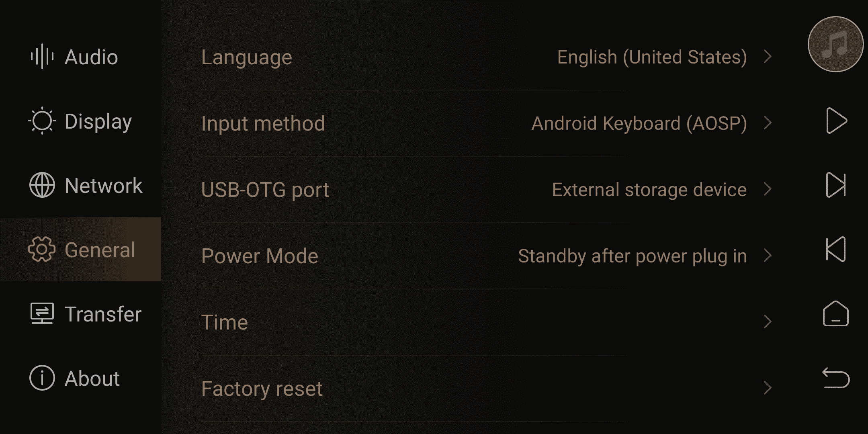
Task: Expand USB-OTG port chevron arrow
Action: [768, 189]
